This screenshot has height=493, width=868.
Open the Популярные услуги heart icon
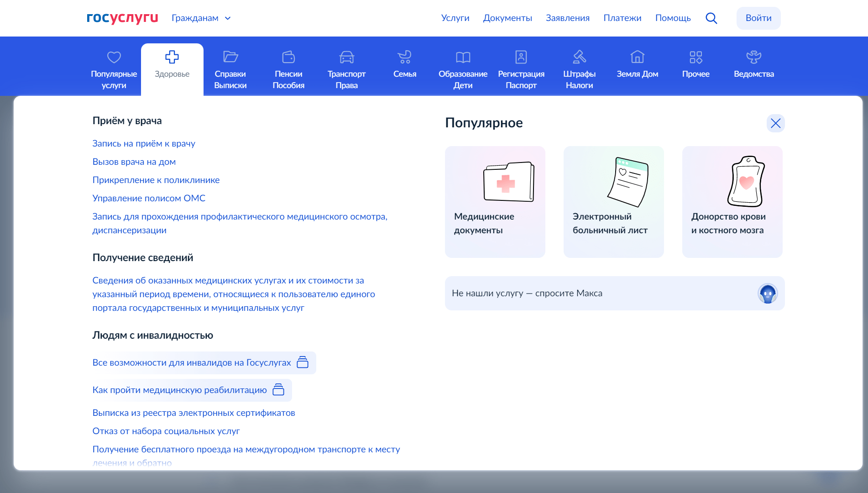tap(114, 58)
